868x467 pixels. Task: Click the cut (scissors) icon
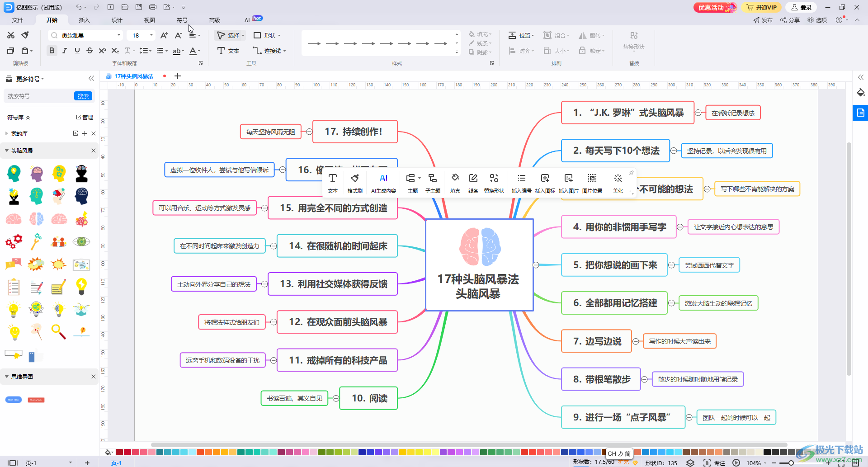[11, 35]
